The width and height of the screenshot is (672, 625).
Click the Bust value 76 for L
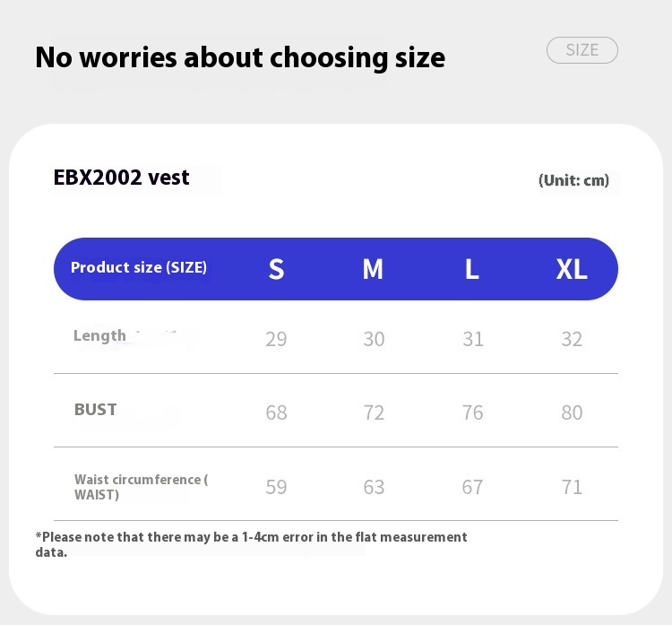coord(472,412)
